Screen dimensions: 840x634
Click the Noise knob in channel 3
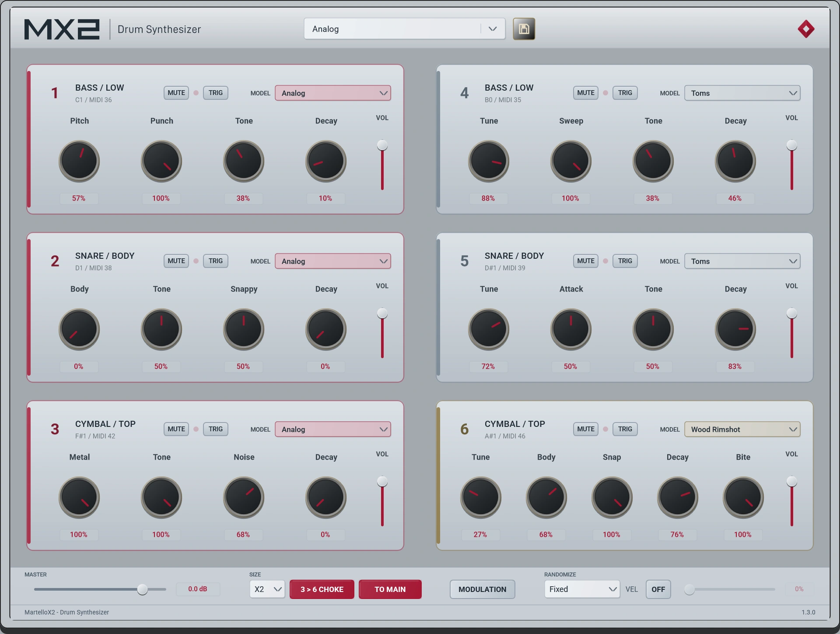tap(244, 497)
